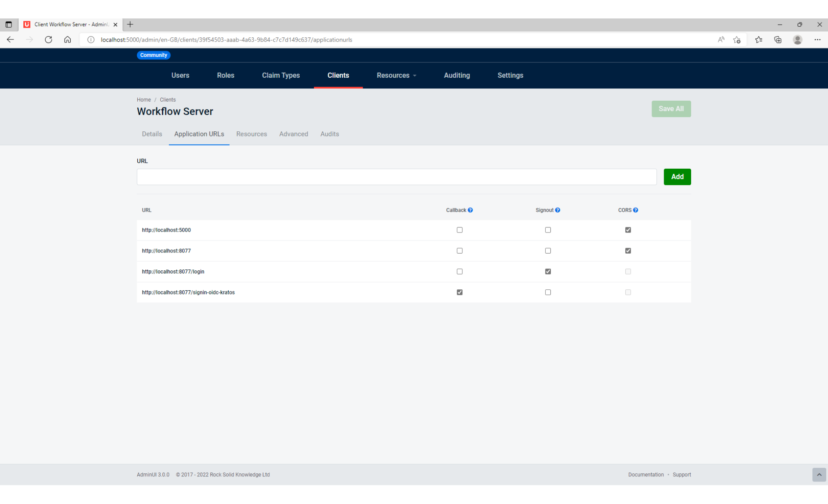Toggle Callback for http://localhost:8077/login

coord(459,272)
